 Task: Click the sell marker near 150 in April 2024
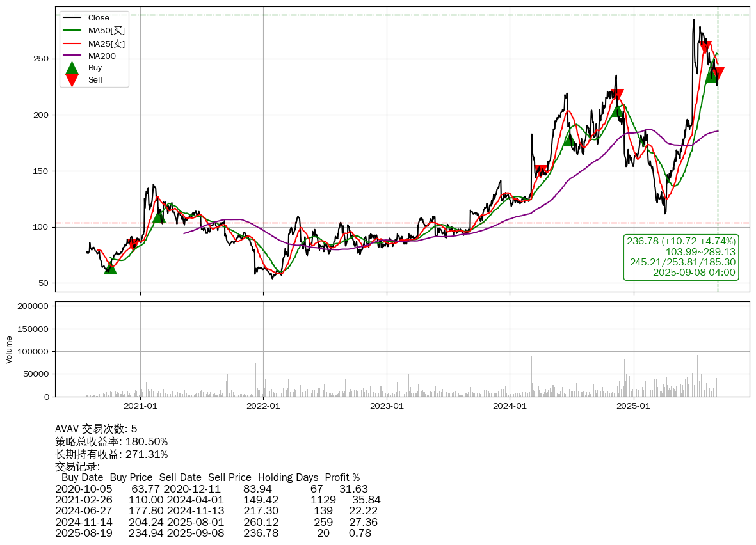point(541,171)
